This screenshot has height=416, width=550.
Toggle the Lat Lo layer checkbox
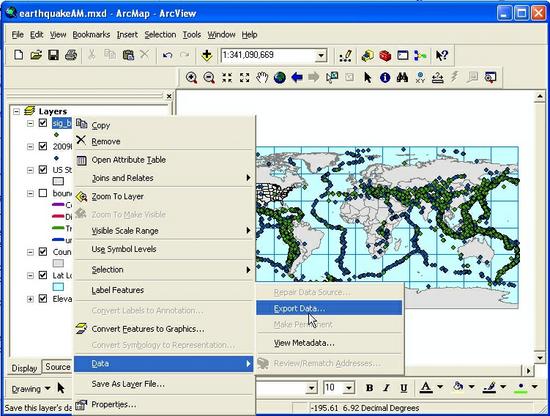tap(43, 275)
